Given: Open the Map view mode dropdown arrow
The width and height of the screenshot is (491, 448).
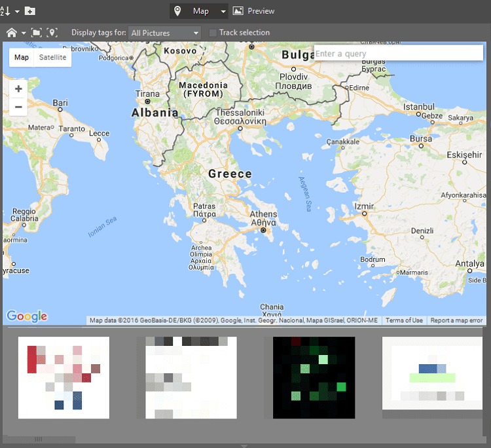Looking at the screenshot, I should coord(223,12).
